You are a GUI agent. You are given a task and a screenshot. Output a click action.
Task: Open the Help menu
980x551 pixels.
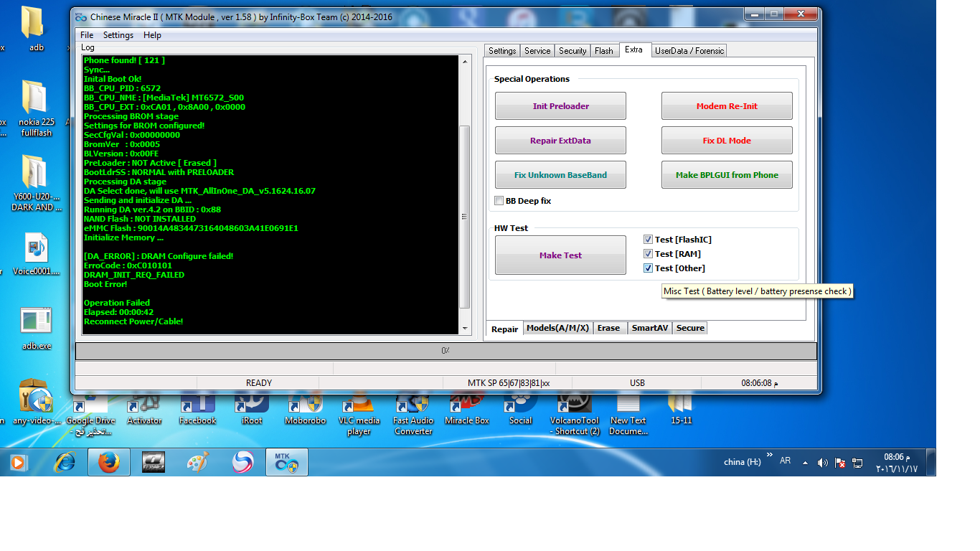(x=152, y=35)
